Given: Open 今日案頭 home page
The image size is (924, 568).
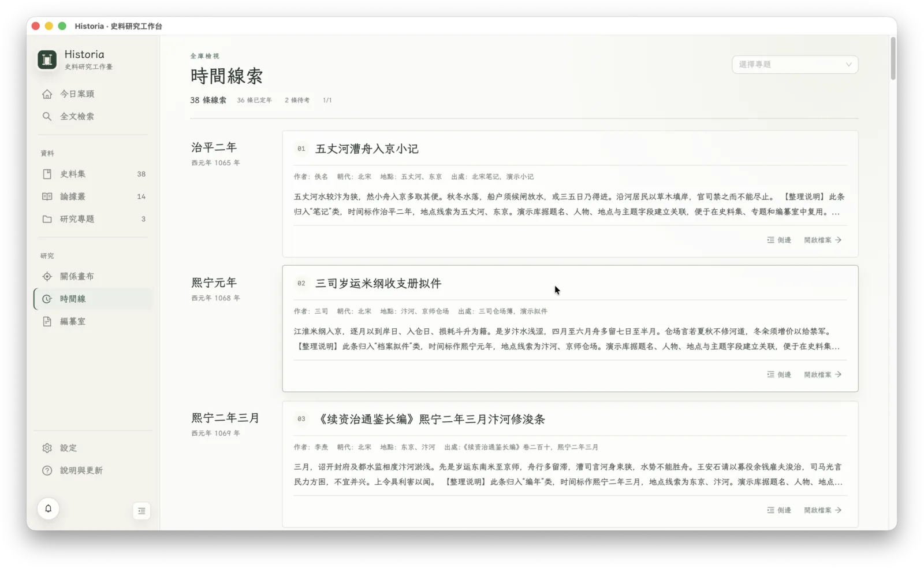Looking at the screenshot, I should pos(92,94).
